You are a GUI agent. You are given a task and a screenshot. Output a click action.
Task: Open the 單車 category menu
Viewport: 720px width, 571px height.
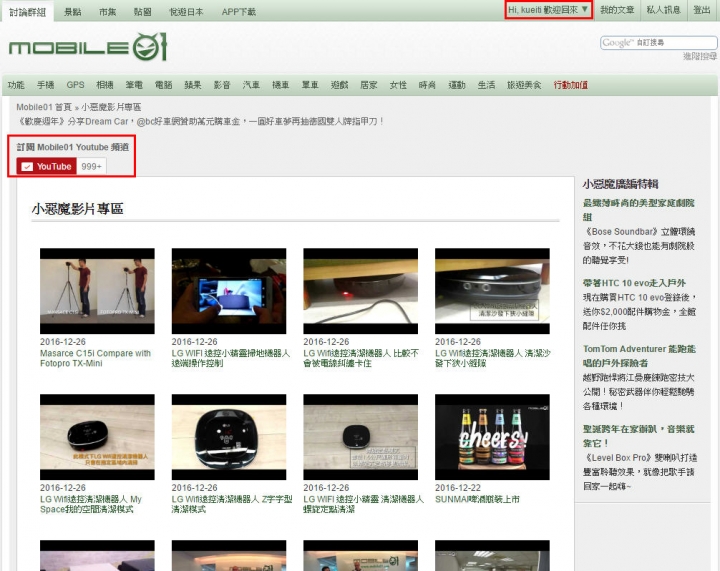(x=310, y=85)
